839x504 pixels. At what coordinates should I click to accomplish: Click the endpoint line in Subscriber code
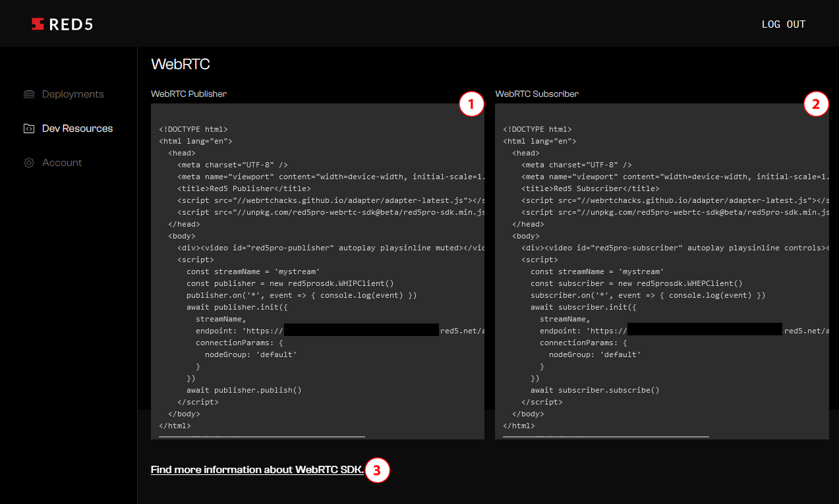point(684,331)
